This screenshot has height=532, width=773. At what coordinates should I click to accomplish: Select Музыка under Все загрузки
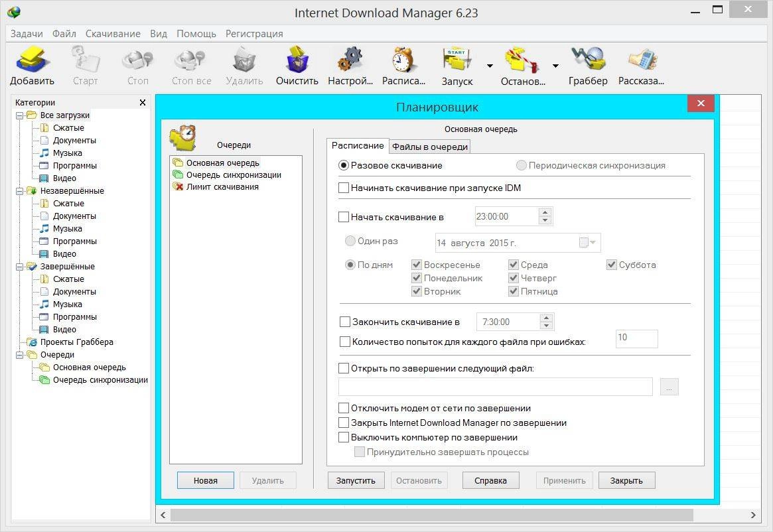click(68, 153)
